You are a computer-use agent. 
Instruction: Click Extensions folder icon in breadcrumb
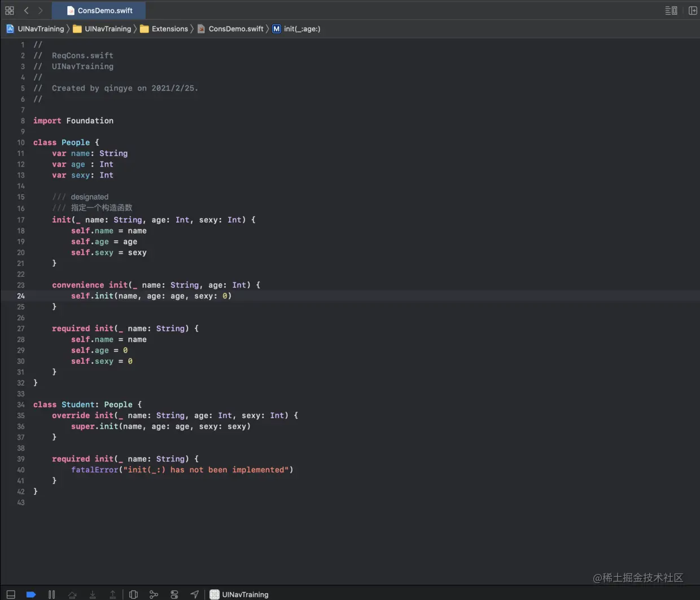pyautogui.click(x=145, y=29)
